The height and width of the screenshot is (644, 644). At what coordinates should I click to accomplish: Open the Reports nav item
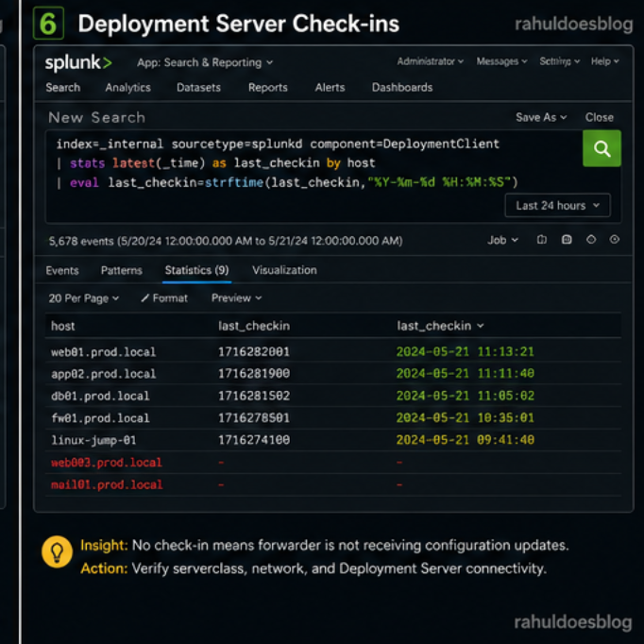(268, 88)
